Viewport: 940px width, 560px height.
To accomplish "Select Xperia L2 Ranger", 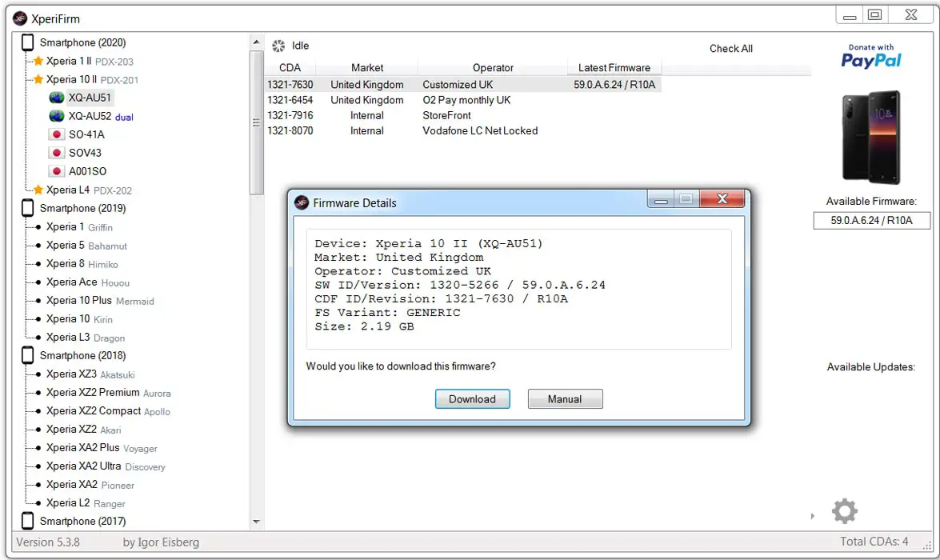I will [x=86, y=503].
